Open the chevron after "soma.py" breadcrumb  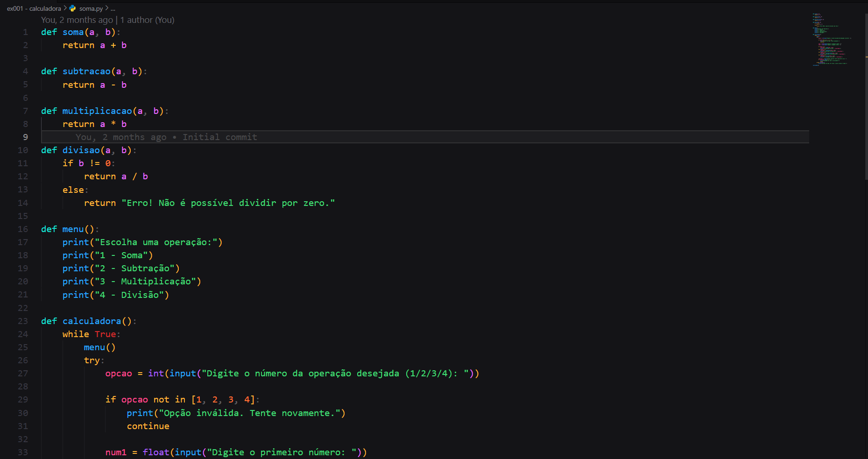click(108, 8)
